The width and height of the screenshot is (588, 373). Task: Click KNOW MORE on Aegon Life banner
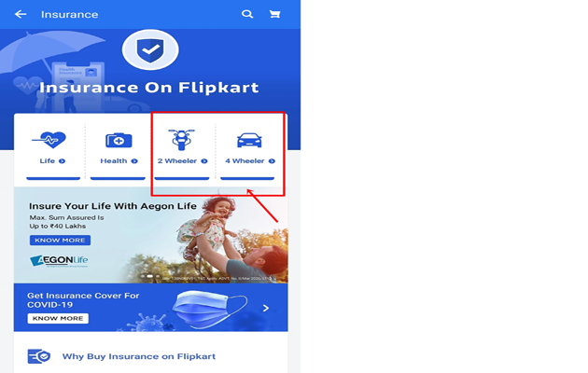coord(60,240)
